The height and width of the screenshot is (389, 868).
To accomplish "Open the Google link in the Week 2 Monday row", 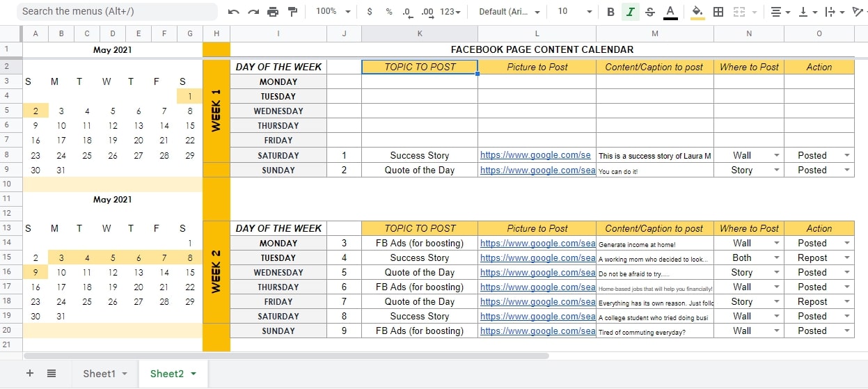I will (x=537, y=244).
